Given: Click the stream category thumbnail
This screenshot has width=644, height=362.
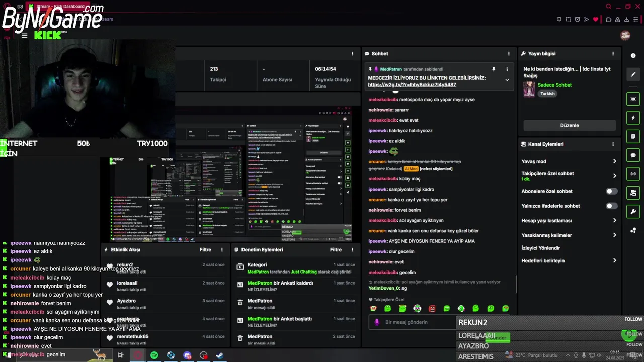Looking at the screenshot, I should [529, 89].
